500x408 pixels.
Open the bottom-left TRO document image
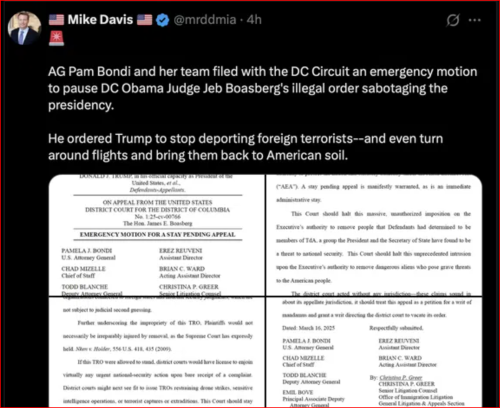[x=157, y=352]
